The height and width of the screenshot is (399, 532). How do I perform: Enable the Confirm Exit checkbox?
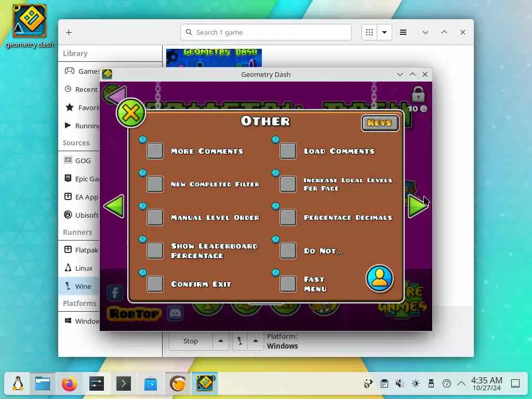click(x=155, y=284)
